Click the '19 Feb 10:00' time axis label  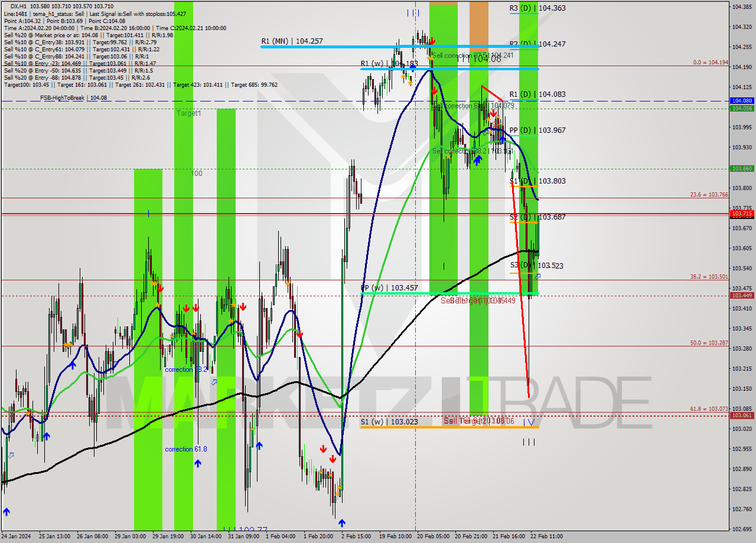pyautogui.click(x=395, y=537)
